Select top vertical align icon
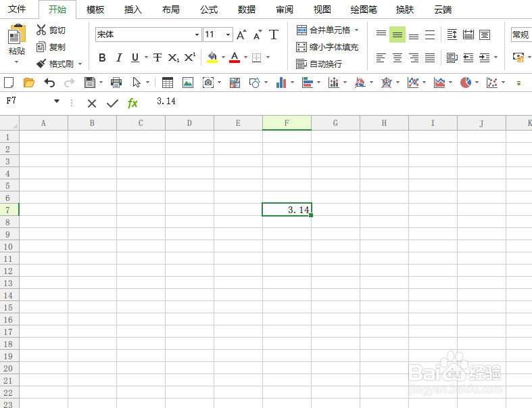This screenshot has width=532, height=408. click(x=381, y=33)
